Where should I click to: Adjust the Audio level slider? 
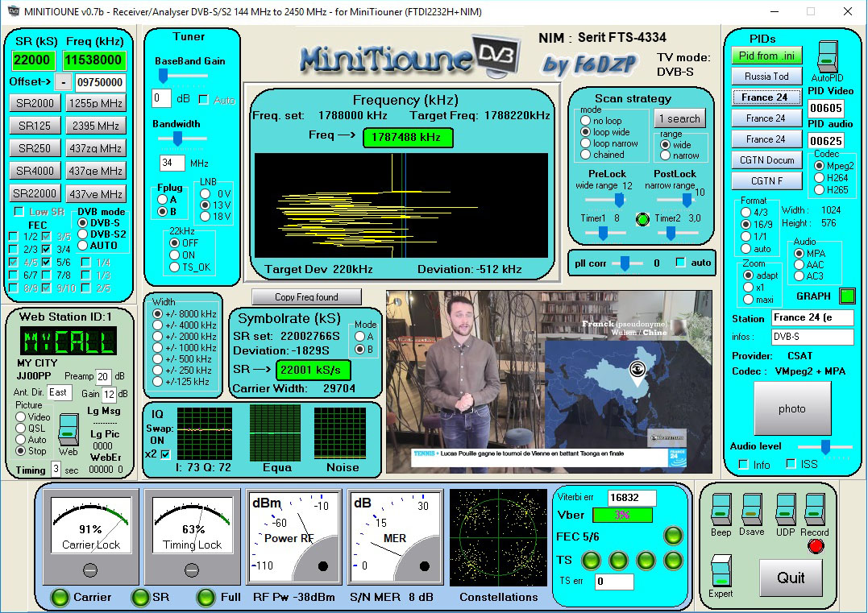pos(824,446)
